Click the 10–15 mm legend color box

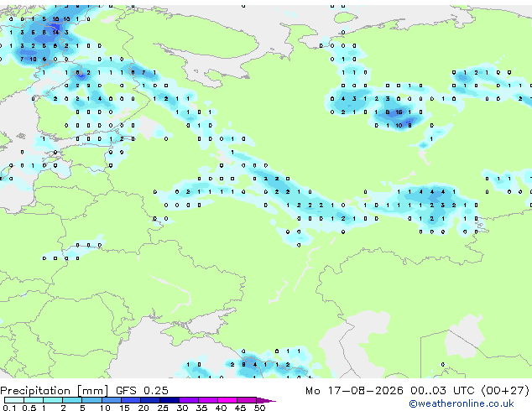point(111,400)
